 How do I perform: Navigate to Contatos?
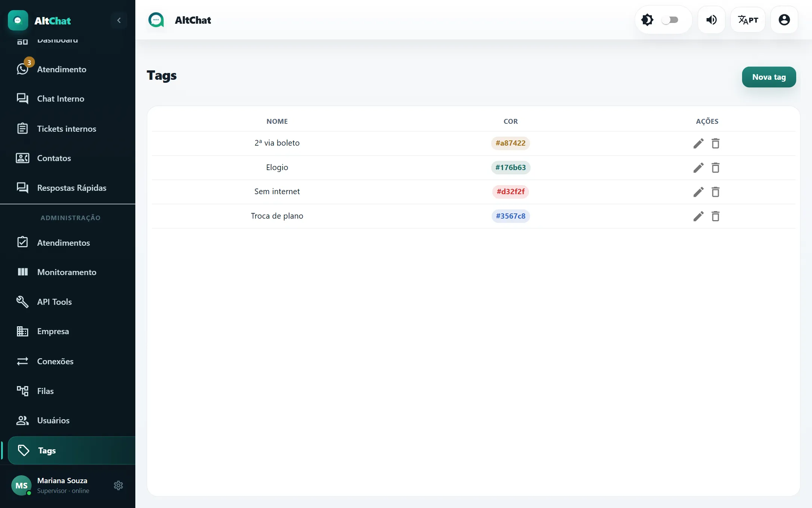(x=68, y=158)
